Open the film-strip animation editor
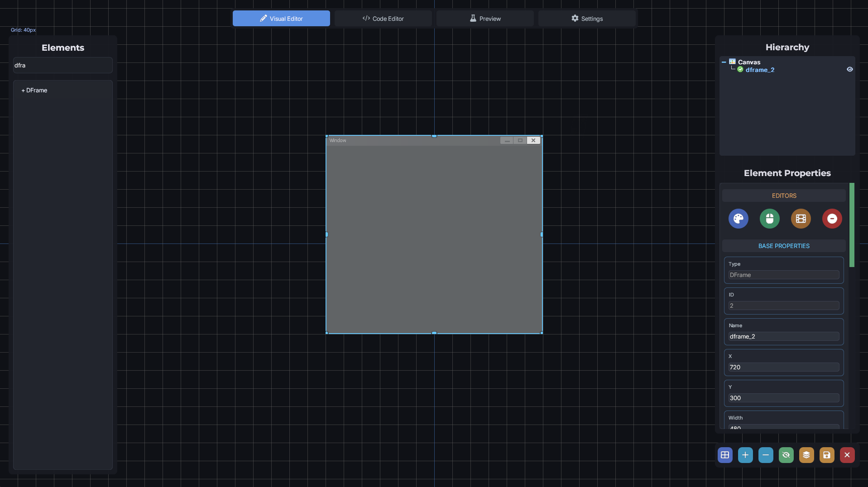The image size is (868, 487). pos(801,219)
